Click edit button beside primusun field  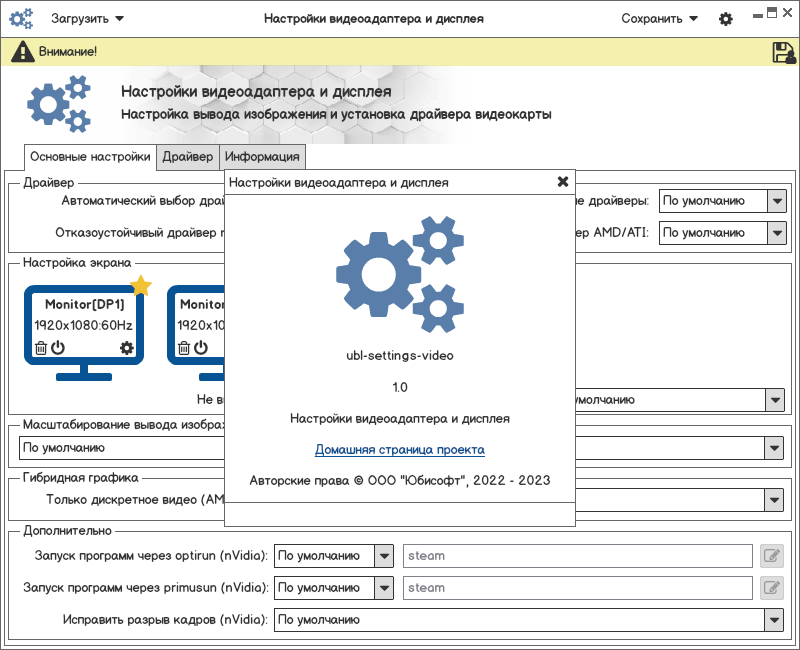coord(771,588)
